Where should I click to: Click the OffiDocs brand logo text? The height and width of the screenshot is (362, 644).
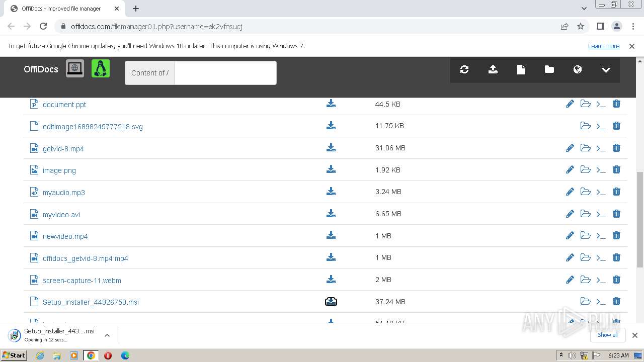[41, 69]
